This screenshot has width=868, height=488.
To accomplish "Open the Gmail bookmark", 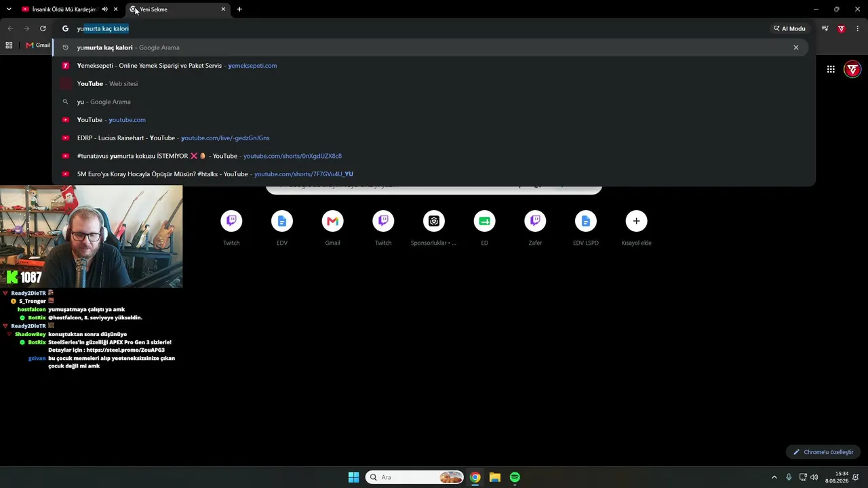I will (x=38, y=45).
